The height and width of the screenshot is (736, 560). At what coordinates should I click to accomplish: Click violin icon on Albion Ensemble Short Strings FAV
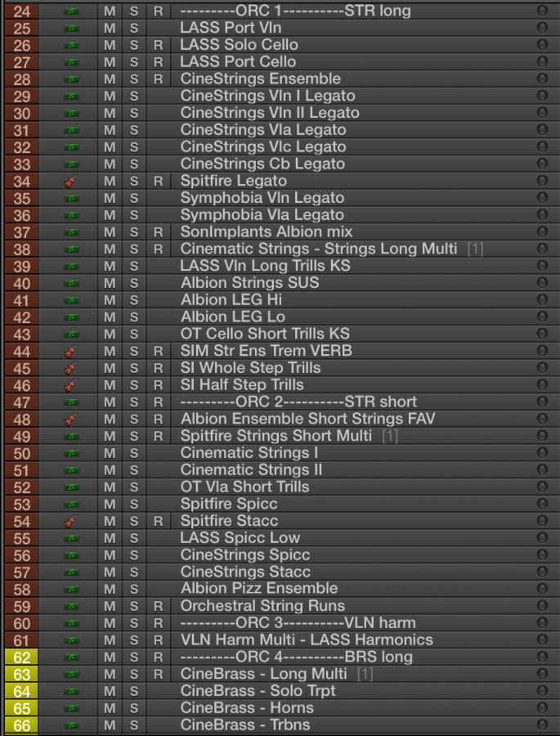point(72,419)
